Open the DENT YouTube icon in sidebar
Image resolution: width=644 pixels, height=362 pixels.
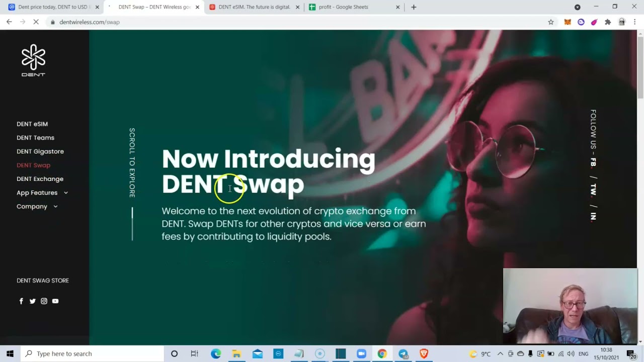(x=55, y=301)
